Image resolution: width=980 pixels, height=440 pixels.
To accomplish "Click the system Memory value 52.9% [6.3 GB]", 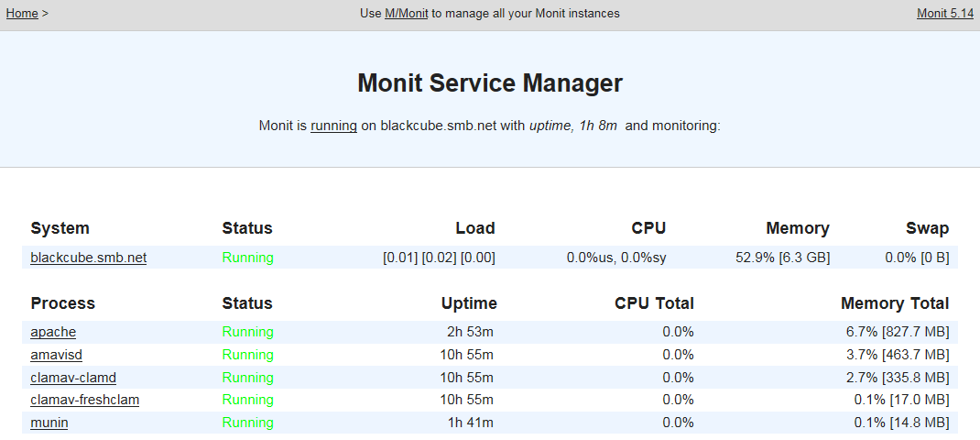I will tap(782, 258).
